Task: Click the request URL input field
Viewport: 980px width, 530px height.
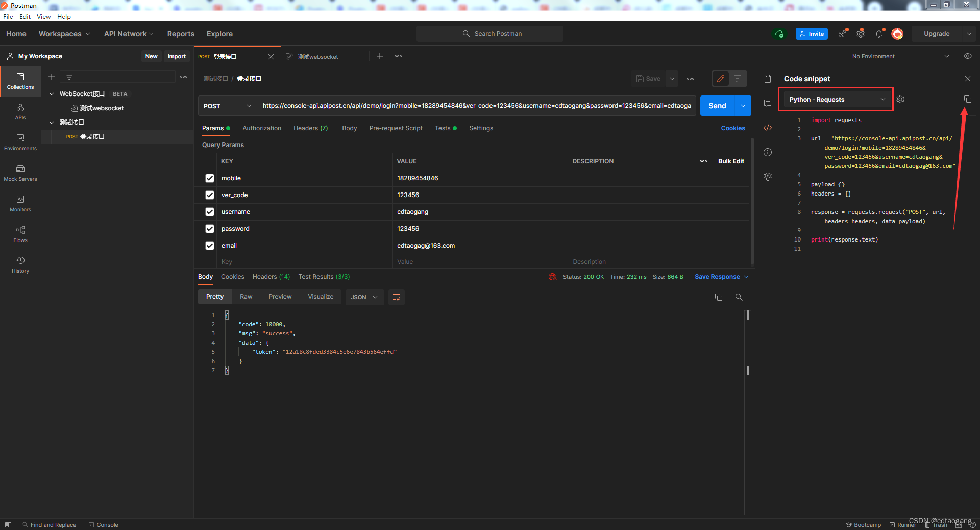Action: 476,106
